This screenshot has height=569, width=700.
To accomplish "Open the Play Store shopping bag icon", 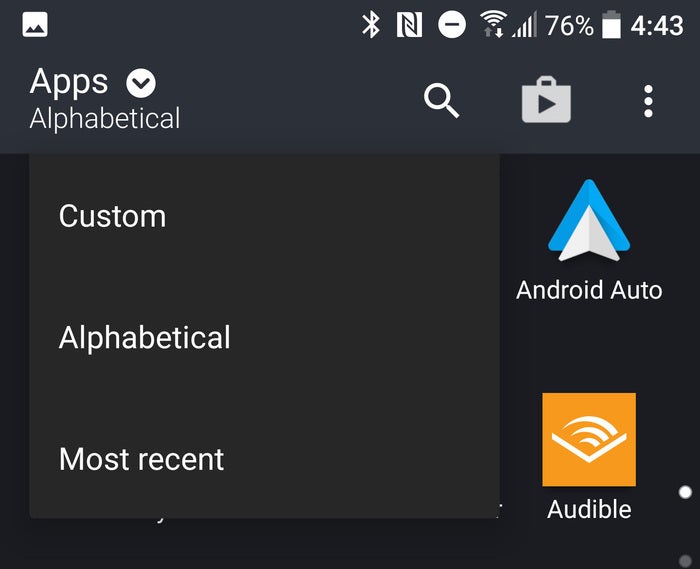I will [546, 100].
